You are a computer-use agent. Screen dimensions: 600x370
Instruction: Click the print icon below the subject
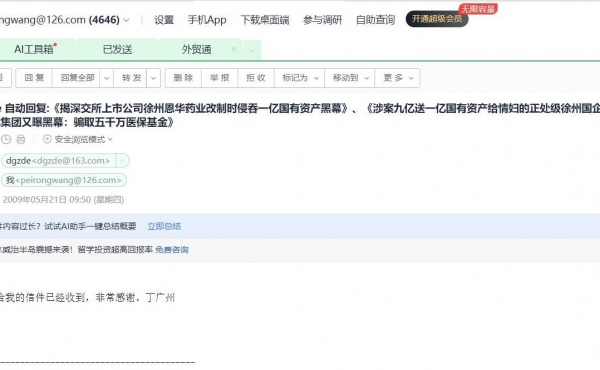[21, 139]
